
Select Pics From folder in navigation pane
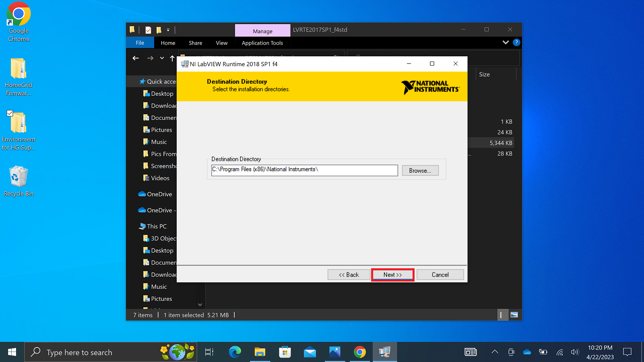pyautogui.click(x=159, y=154)
